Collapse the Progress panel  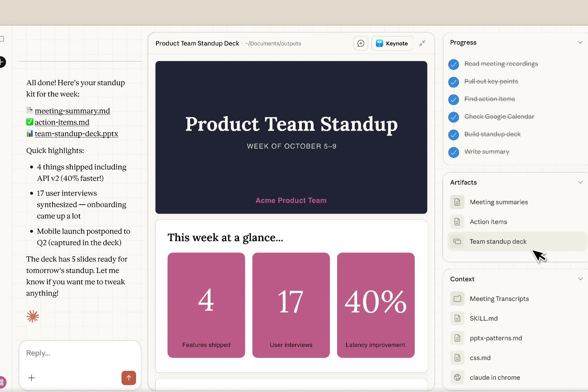580,42
